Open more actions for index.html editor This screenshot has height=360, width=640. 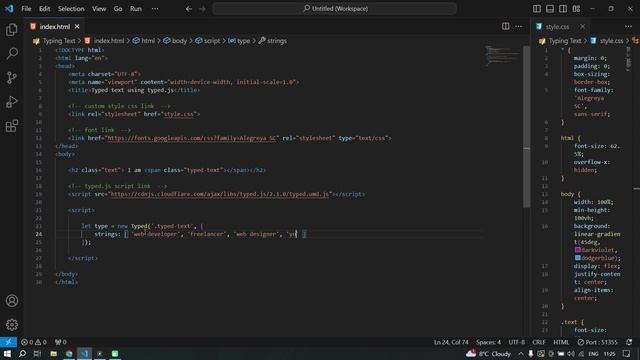519,27
